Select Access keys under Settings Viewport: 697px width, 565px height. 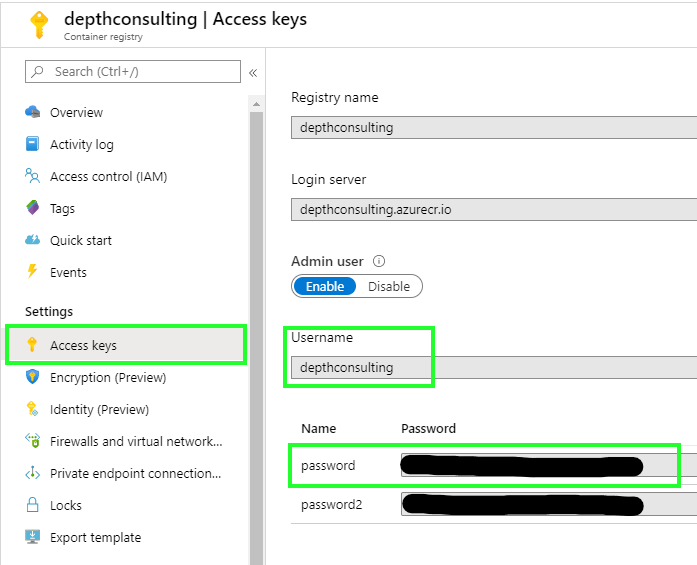point(127,345)
